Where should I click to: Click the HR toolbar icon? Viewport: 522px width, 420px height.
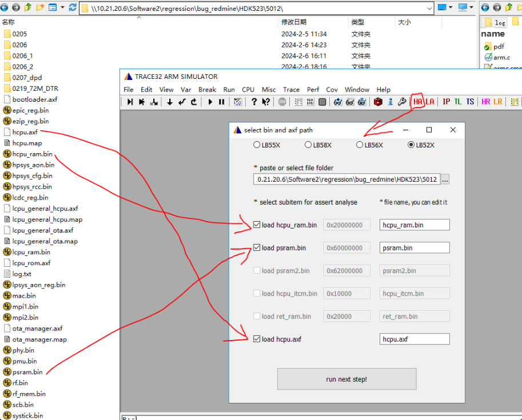coord(486,102)
